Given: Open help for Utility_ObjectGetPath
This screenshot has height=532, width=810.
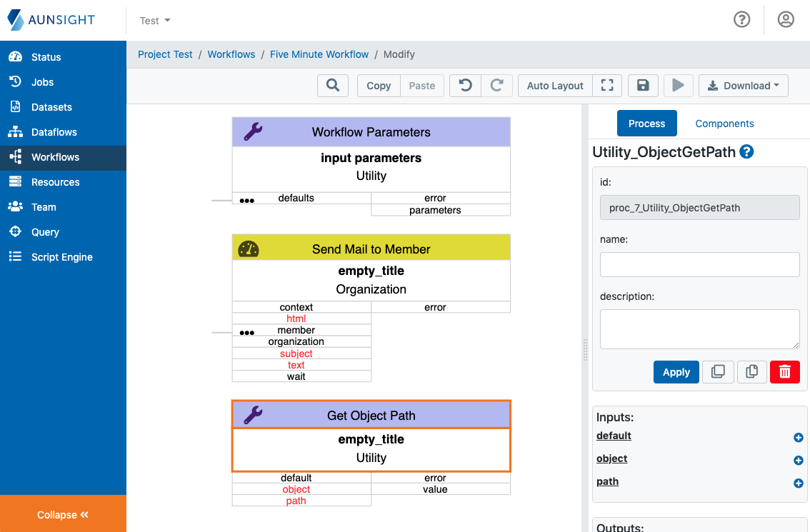Looking at the screenshot, I should 746,151.
